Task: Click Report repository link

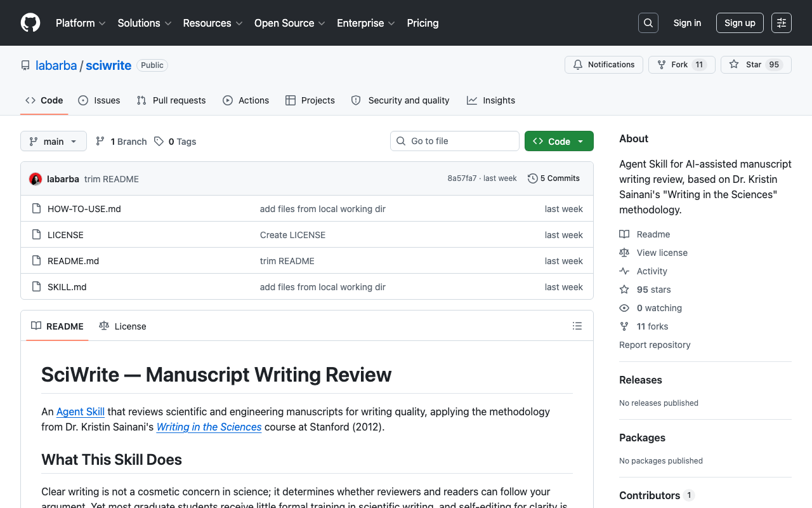Action: tap(655, 345)
